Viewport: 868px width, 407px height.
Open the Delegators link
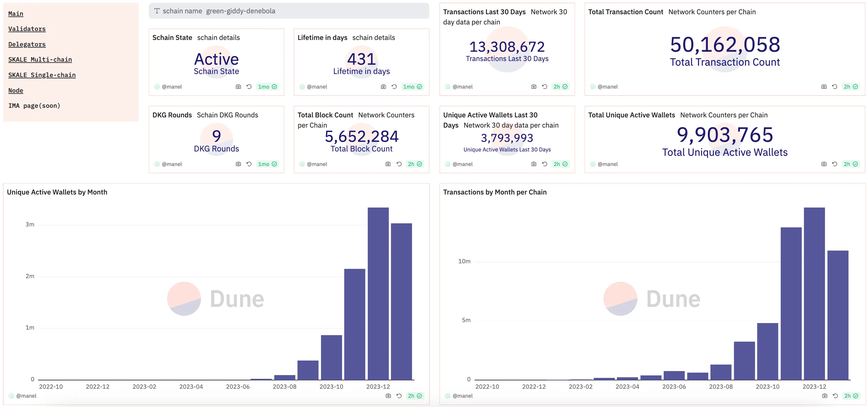pyautogui.click(x=27, y=44)
